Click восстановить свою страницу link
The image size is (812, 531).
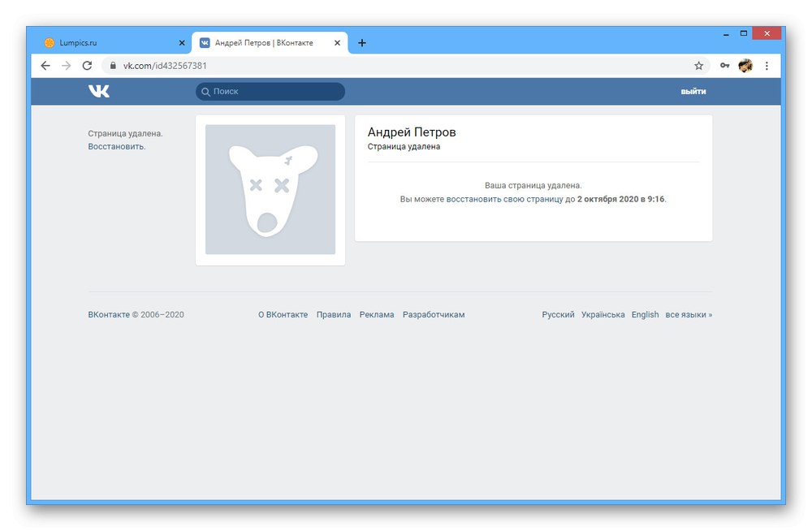point(504,199)
